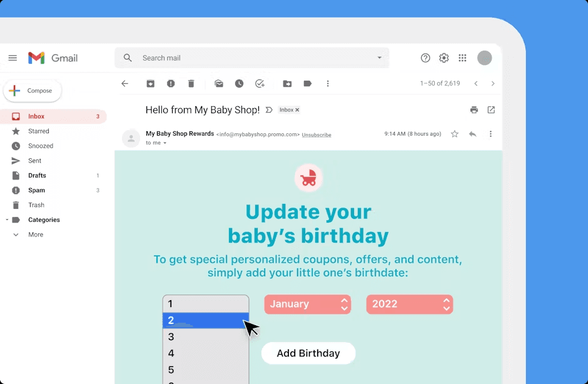Mark the email as unread
This screenshot has height=384, width=588.
[x=218, y=83]
